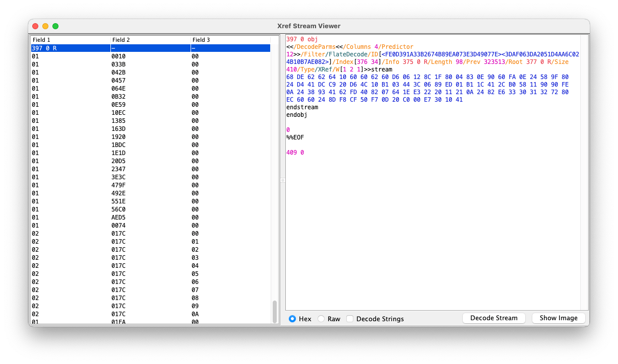The image size is (618, 364).
Task: Click the Field 3 column header
Action: 229,39
